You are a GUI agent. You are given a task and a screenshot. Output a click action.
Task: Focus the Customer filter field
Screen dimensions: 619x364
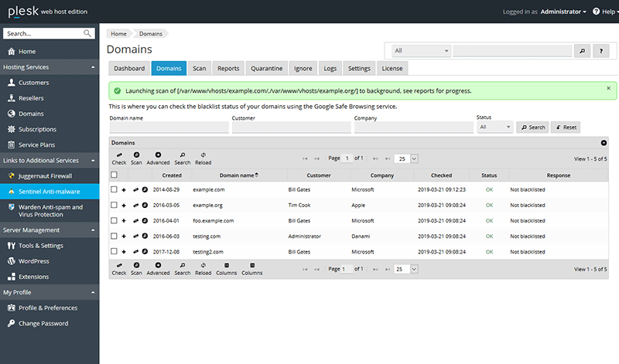[x=292, y=128]
